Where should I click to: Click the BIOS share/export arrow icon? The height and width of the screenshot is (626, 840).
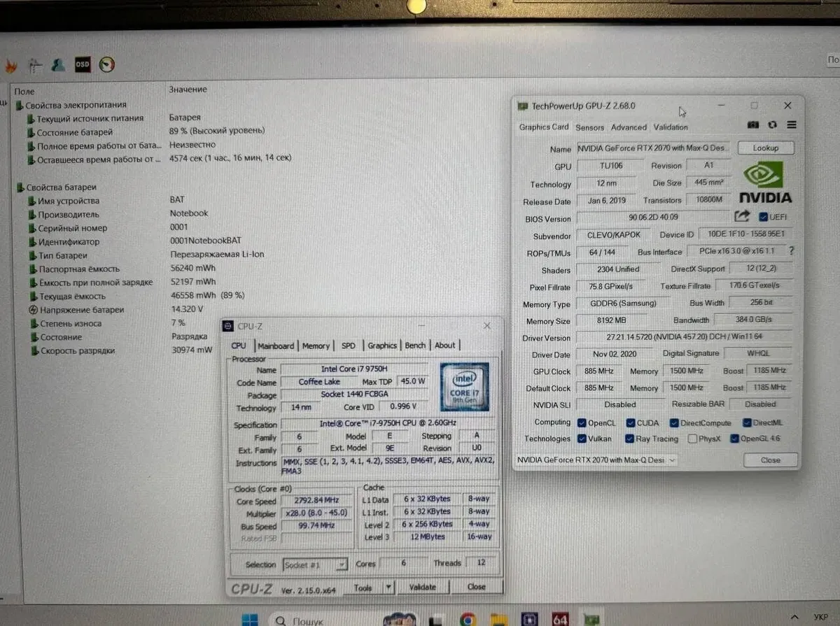pos(742,217)
